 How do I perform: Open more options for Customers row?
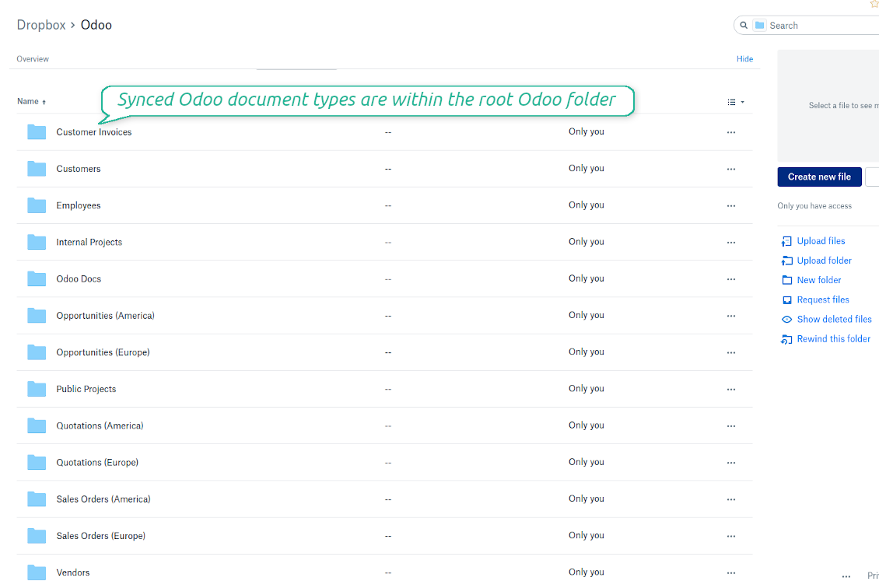pyautogui.click(x=731, y=169)
